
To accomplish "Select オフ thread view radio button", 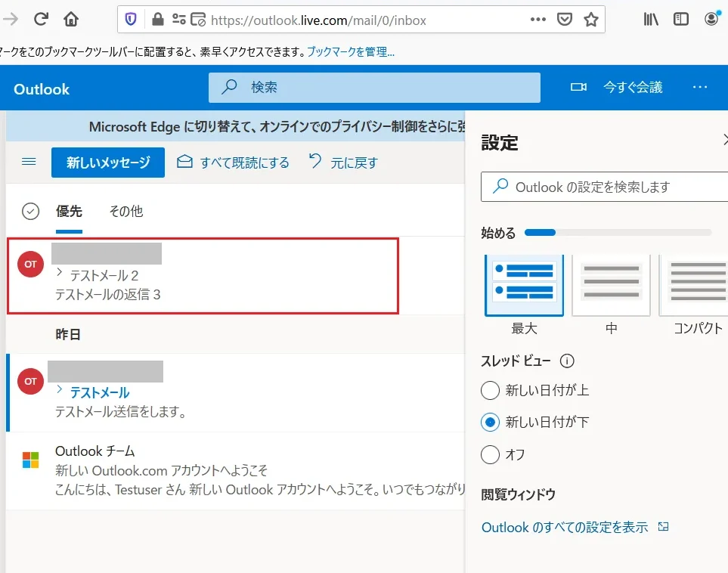I will click(x=491, y=454).
